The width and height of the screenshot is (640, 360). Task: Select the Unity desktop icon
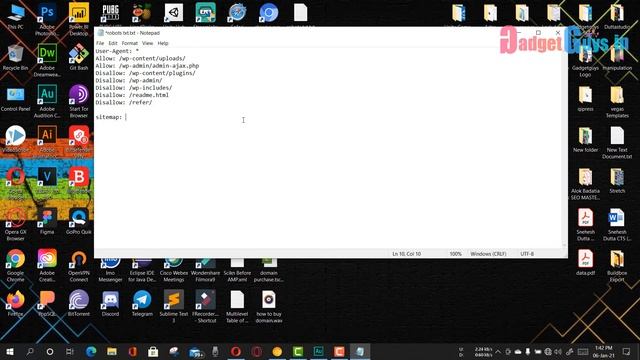point(174,13)
